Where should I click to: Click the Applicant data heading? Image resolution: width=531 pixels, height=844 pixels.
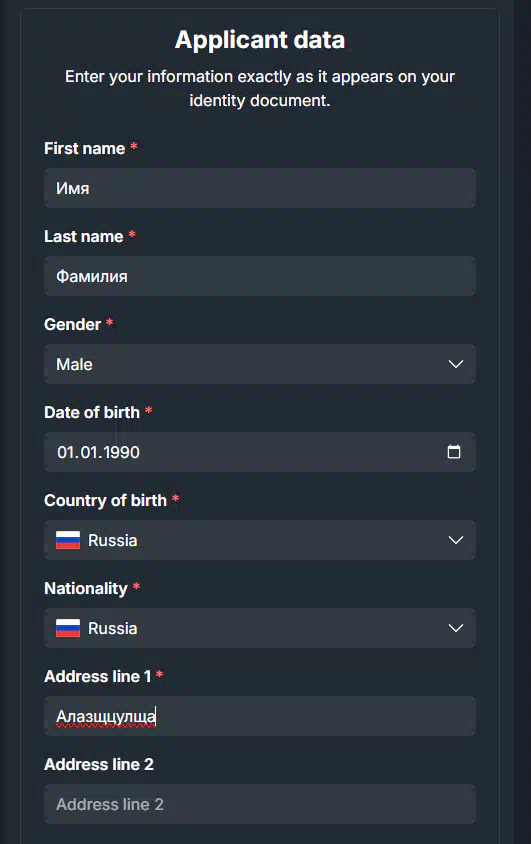(x=260, y=40)
